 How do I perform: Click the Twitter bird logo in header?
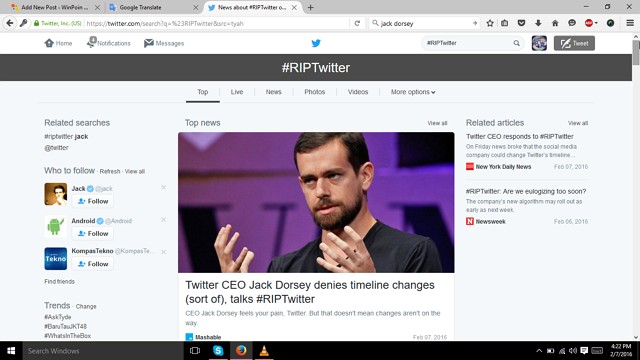point(316,43)
